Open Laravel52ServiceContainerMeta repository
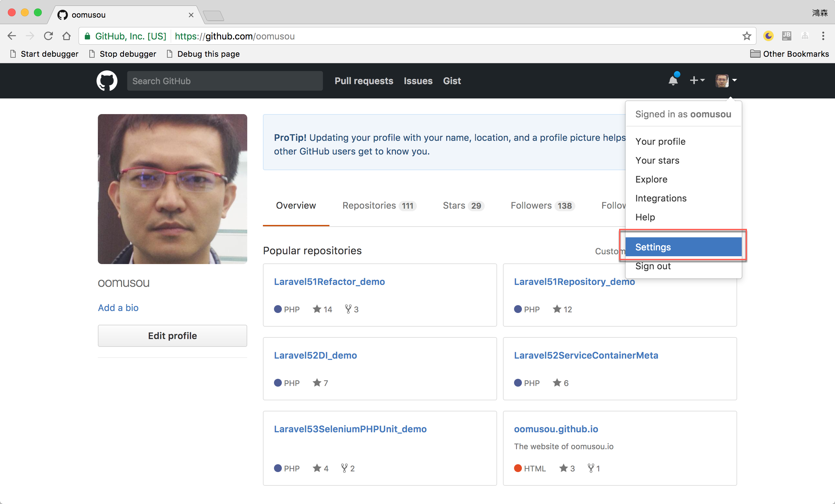Image resolution: width=835 pixels, height=504 pixels. click(586, 356)
